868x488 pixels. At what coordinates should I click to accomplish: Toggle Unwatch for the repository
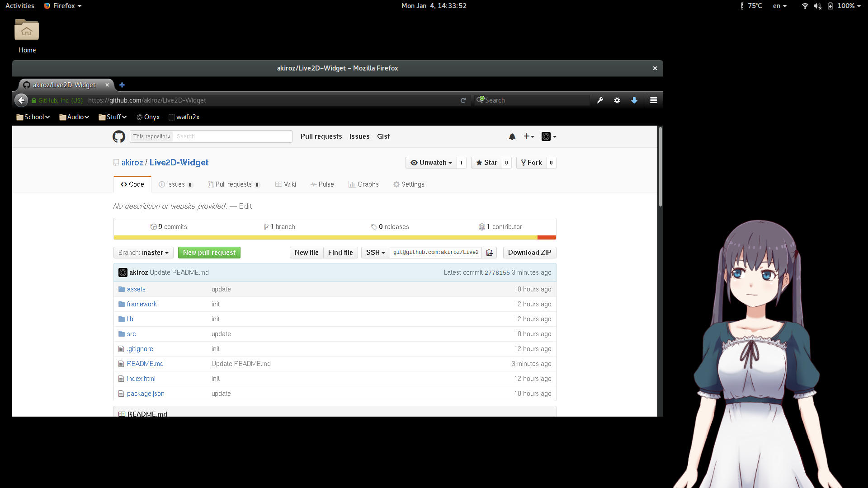click(x=431, y=163)
